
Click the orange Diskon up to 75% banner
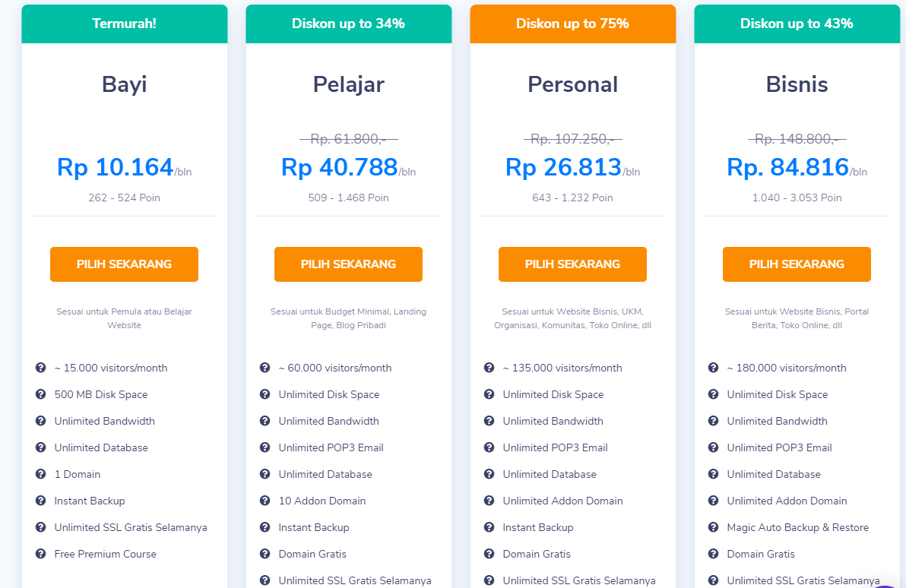(x=572, y=24)
